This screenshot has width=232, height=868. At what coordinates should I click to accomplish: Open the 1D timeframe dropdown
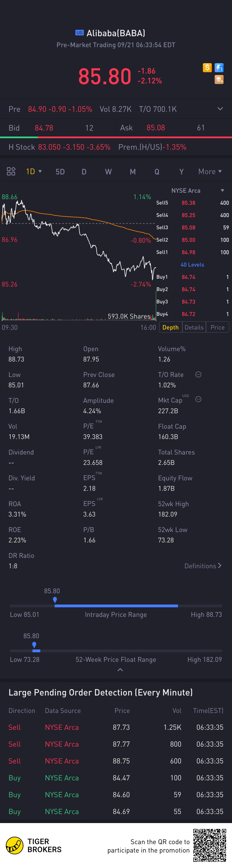(34, 172)
